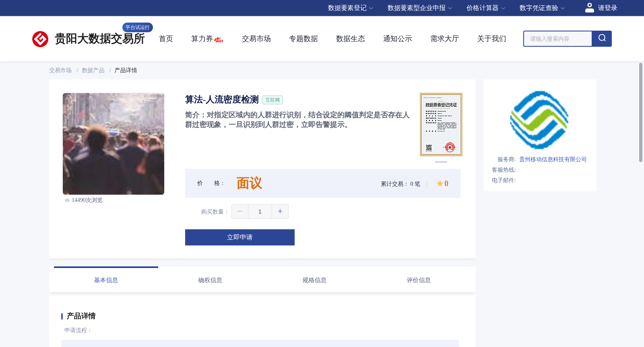Open 通知公示 navigation item
This screenshot has height=347, width=644.
point(398,39)
